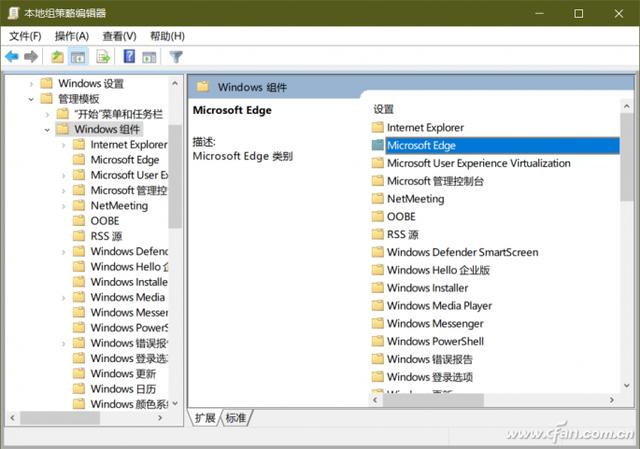Click the Export list toolbar icon
The image size is (640, 449).
point(103,57)
